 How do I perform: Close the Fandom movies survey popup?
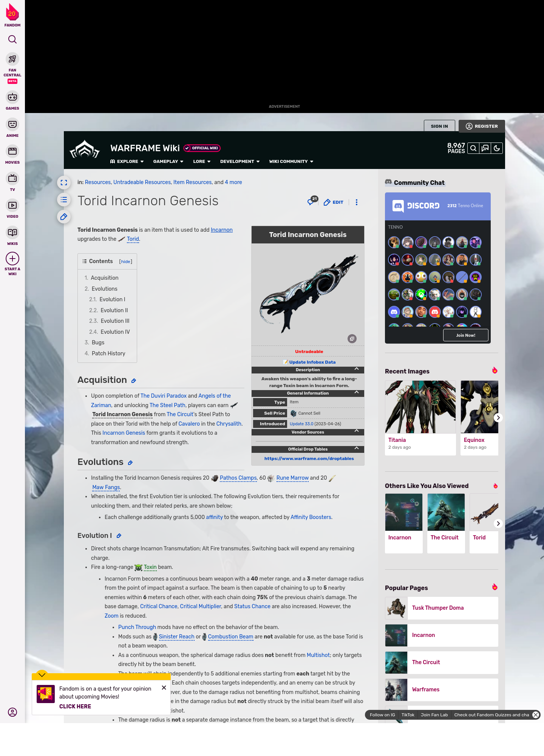pos(164,688)
